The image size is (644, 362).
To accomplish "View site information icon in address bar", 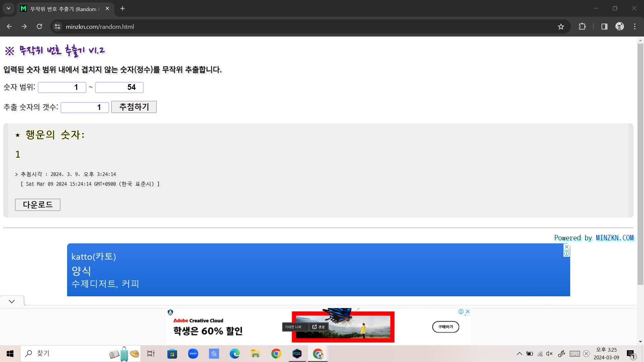I will tap(57, 26).
